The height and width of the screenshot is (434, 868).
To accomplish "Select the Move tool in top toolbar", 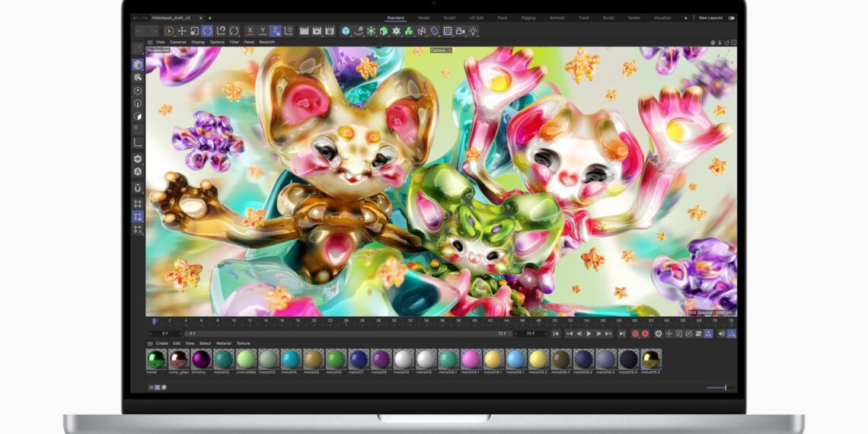I will [181, 31].
